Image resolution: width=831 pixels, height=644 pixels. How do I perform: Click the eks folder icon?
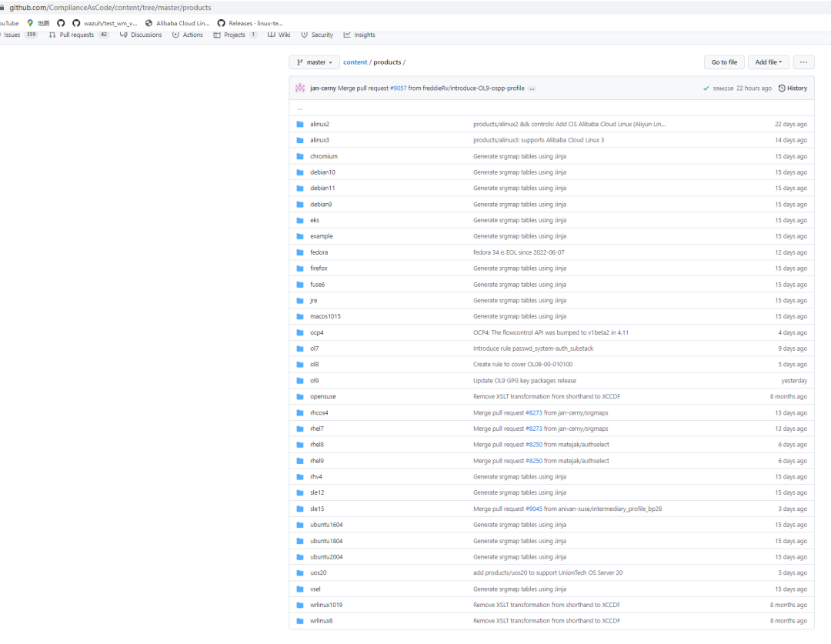point(300,221)
